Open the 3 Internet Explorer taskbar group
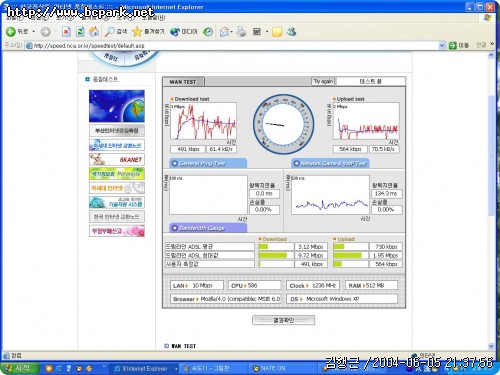 [x=145, y=368]
